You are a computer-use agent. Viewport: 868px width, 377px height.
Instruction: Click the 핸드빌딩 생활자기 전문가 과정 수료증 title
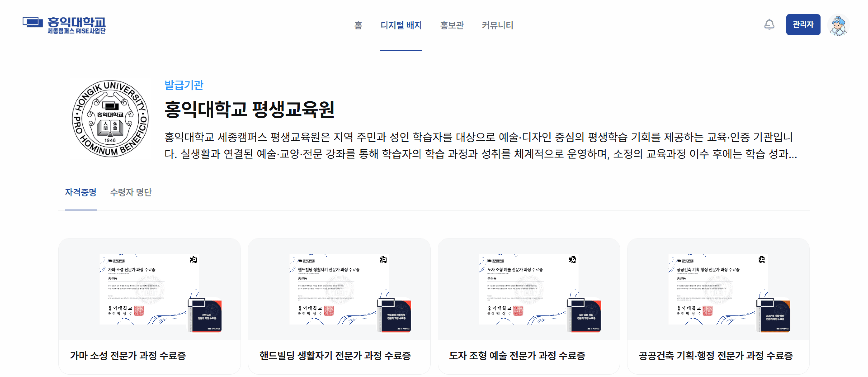[335, 356]
